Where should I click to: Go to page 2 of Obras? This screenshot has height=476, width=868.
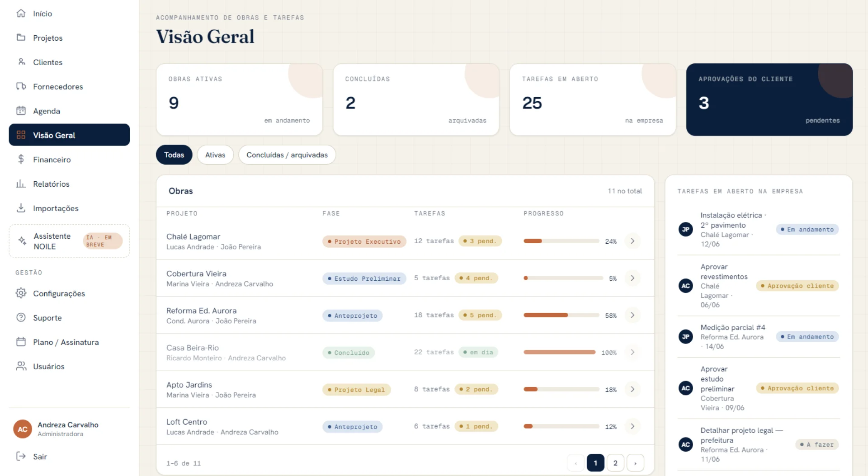(x=615, y=463)
